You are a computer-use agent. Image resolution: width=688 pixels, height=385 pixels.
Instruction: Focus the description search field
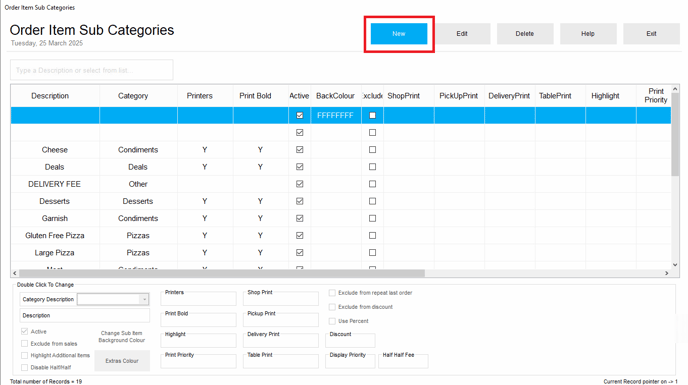tap(92, 70)
